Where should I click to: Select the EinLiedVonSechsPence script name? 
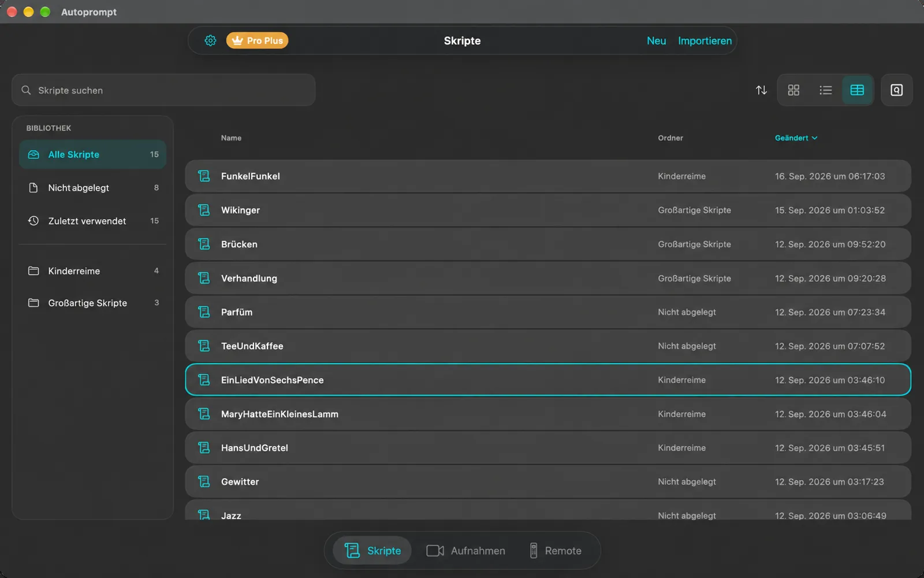pos(272,380)
